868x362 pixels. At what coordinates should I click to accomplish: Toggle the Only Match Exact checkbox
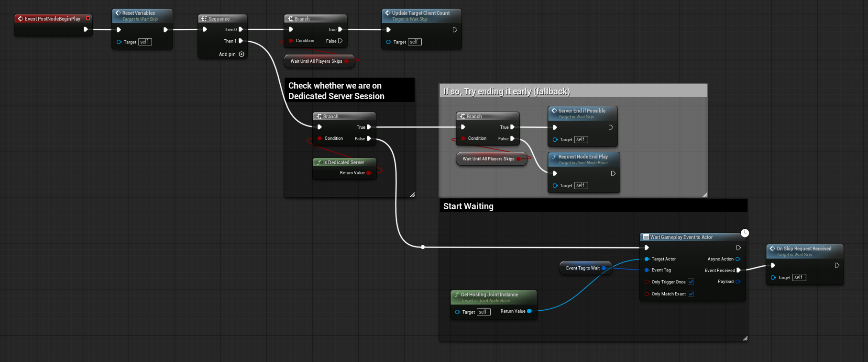[691, 294]
